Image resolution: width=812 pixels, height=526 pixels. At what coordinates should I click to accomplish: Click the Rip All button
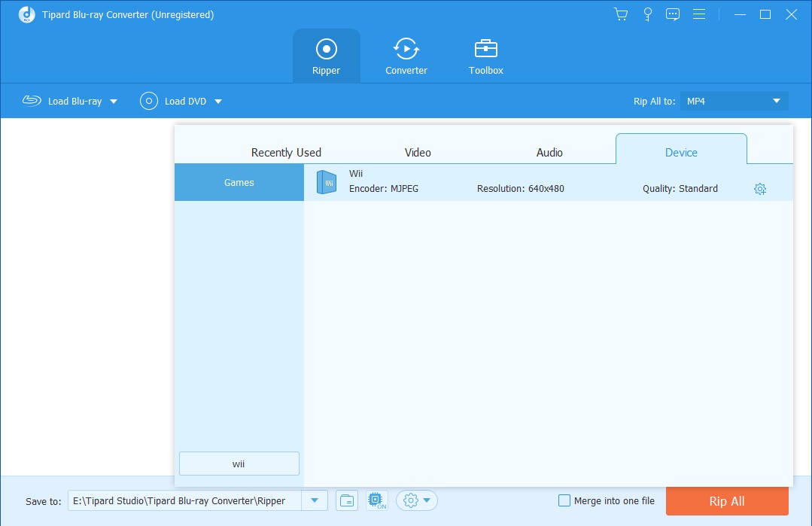click(727, 501)
